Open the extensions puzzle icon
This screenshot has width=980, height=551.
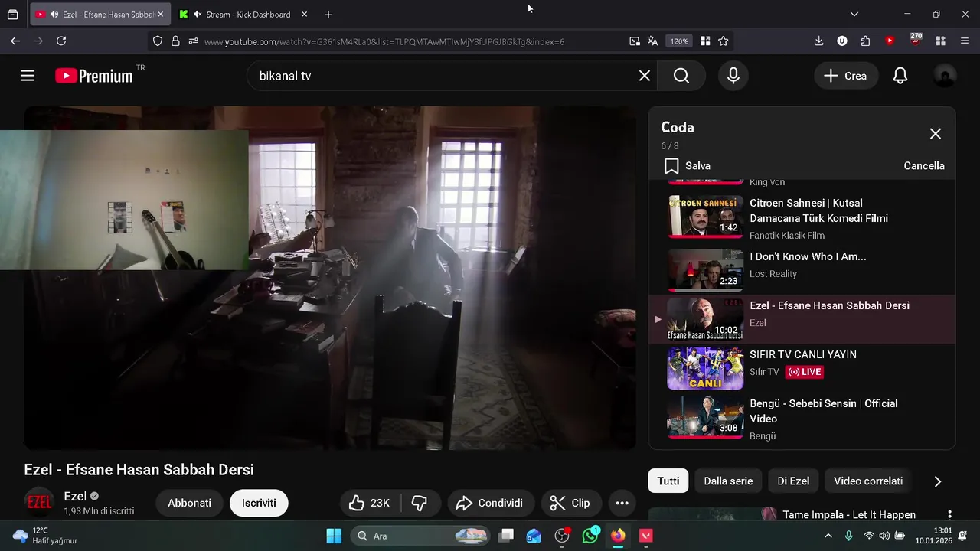[865, 41]
